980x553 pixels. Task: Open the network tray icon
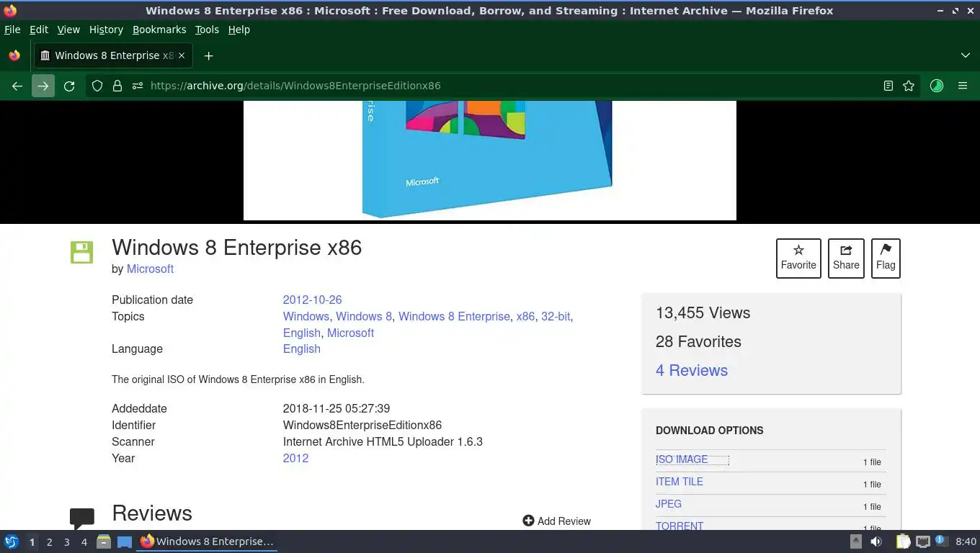click(922, 541)
